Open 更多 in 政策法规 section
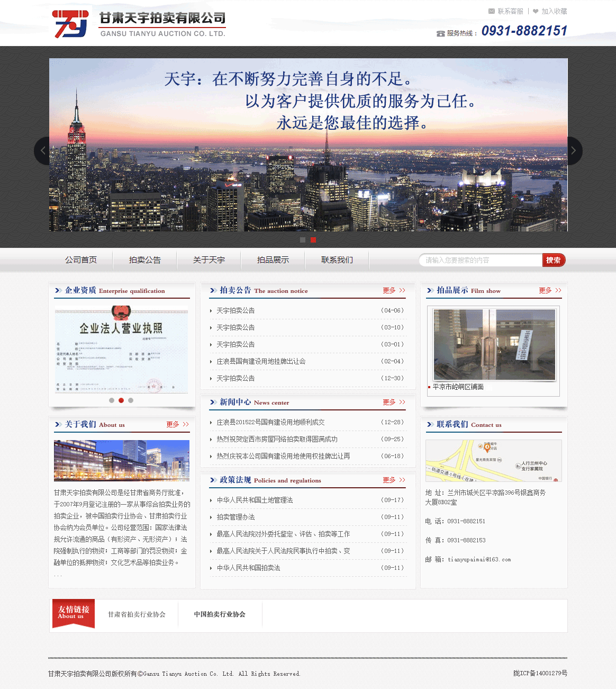The height and width of the screenshot is (689, 616). (x=394, y=480)
